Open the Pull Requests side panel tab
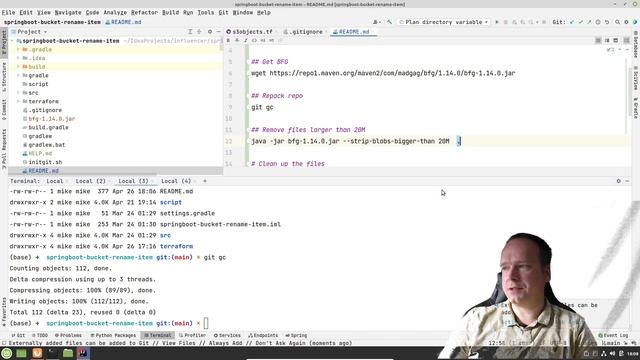This screenshot has width=640, height=360. click(4, 149)
